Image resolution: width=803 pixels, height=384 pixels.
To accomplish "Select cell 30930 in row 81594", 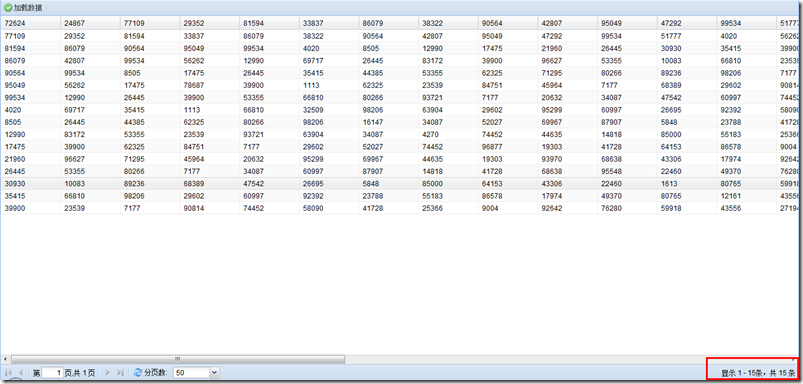I will pyautogui.click(x=687, y=48).
